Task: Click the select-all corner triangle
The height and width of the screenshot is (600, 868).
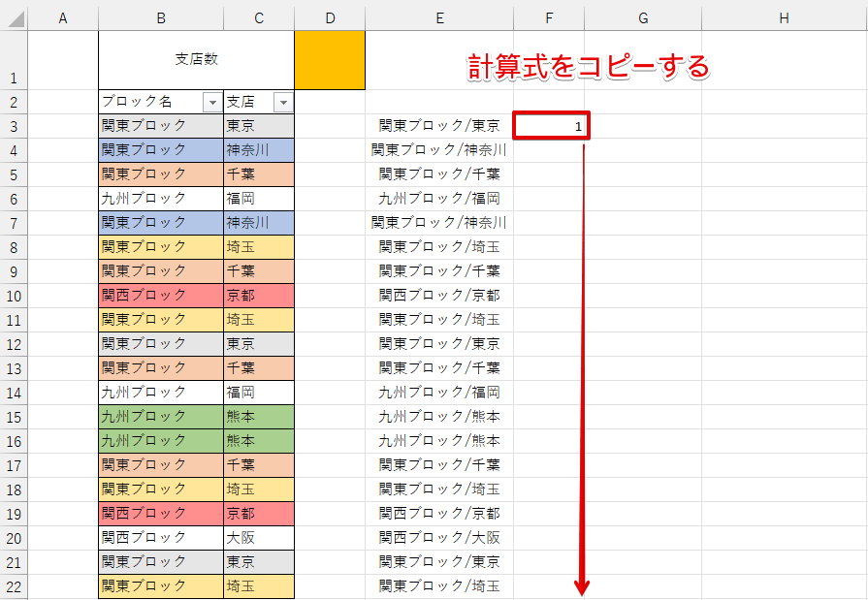Action: pos(15,18)
